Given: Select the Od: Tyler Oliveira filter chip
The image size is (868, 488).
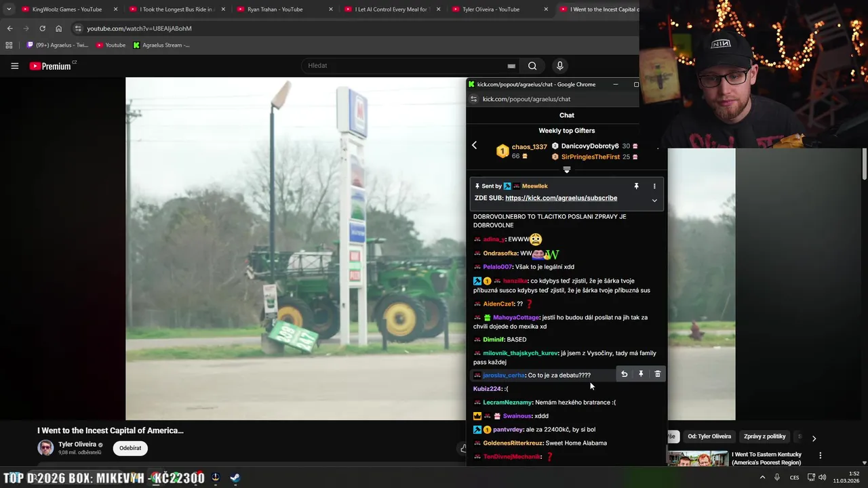Looking at the screenshot, I should coord(709,436).
